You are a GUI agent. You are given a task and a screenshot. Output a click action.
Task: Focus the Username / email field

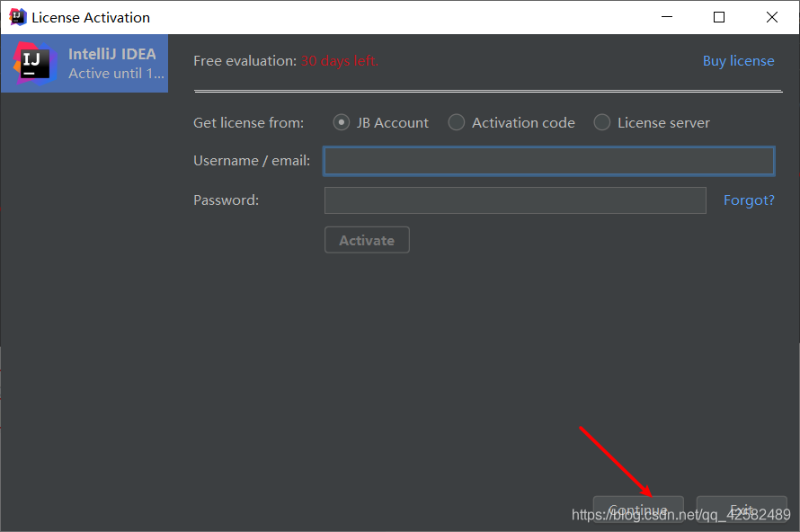[549, 161]
